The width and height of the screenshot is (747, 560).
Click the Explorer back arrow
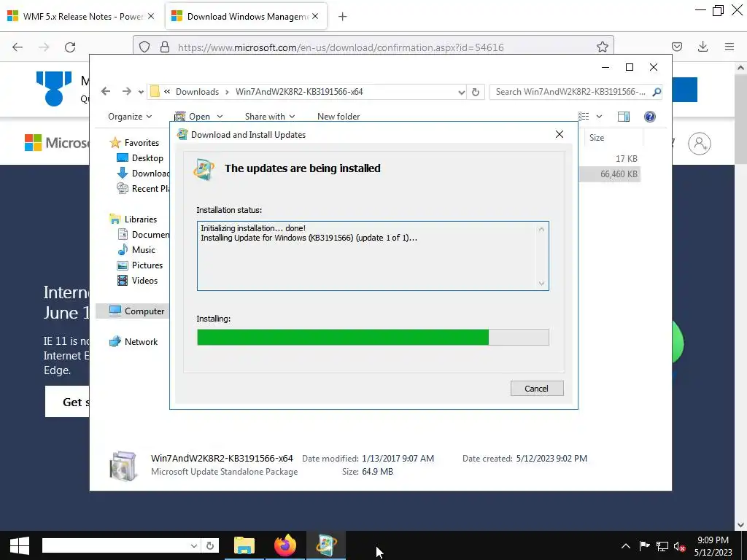[106, 91]
